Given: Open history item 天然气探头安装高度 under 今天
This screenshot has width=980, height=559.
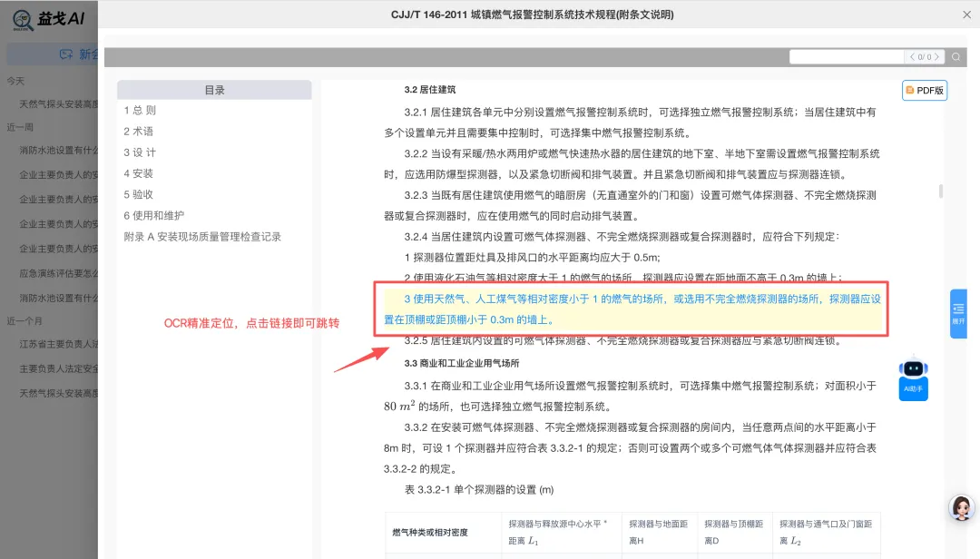Looking at the screenshot, I should (x=59, y=103).
